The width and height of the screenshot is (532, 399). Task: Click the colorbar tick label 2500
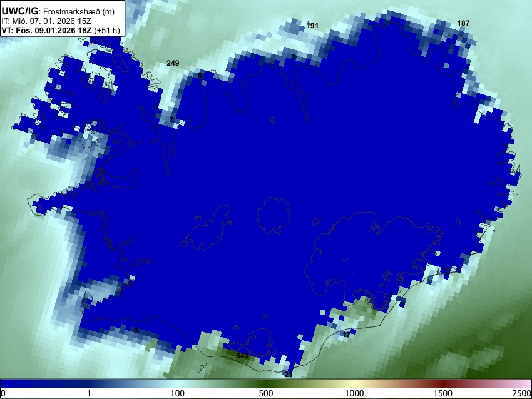click(523, 393)
